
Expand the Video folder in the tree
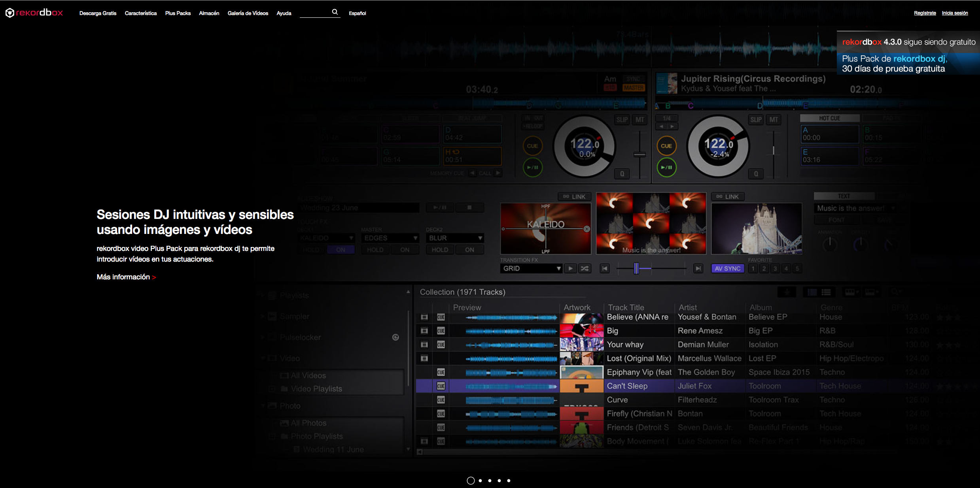[263, 358]
